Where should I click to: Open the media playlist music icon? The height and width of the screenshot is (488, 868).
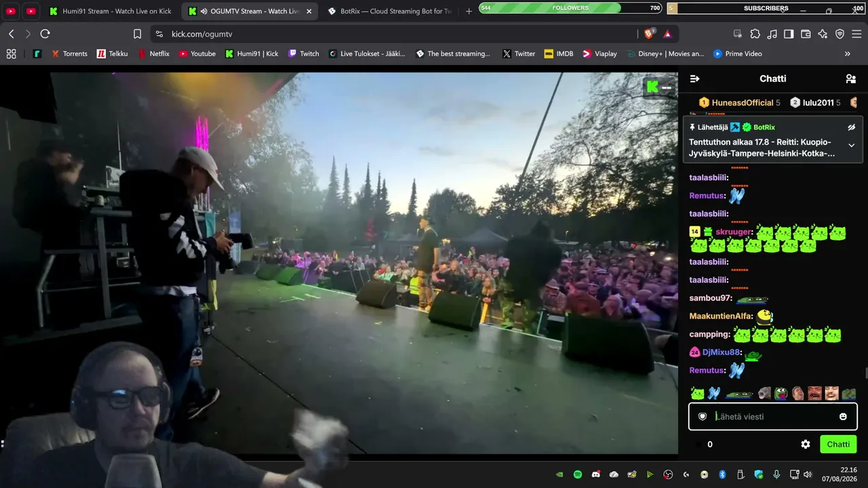772,34
